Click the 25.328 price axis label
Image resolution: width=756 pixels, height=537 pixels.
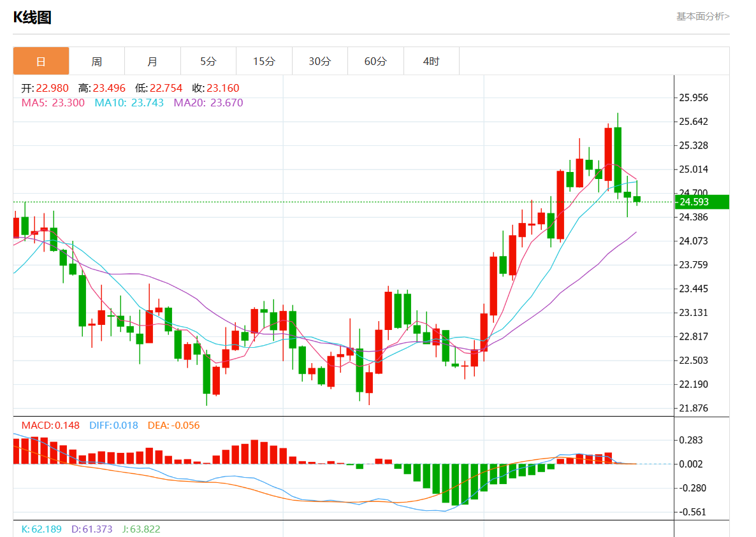(694, 145)
